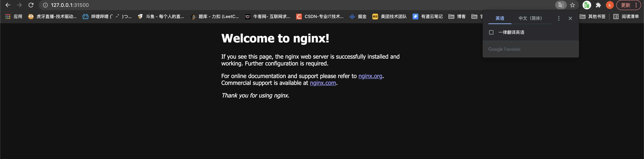
Task: Open the Extensions puzzle-piece menu
Action: (x=598, y=5)
